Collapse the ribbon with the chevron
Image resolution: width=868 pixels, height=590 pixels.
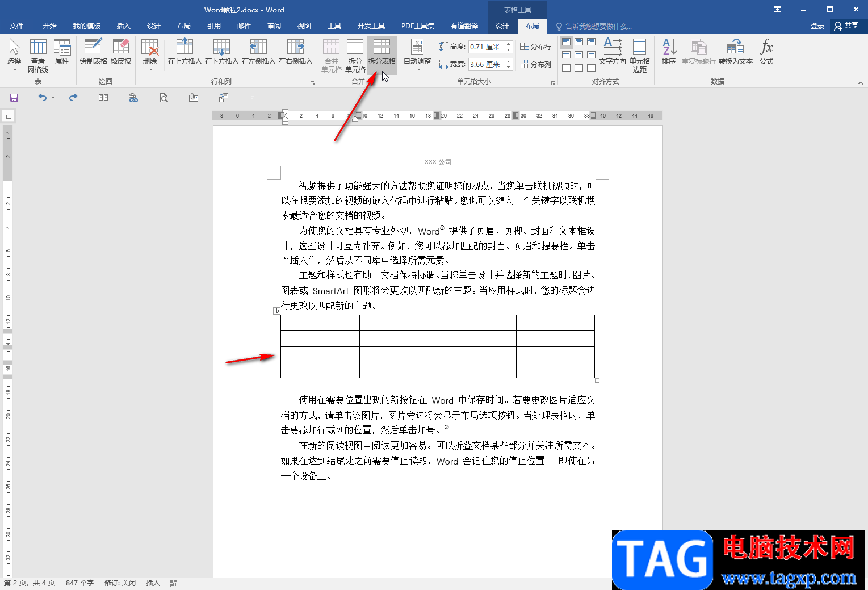(x=861, y=83)
